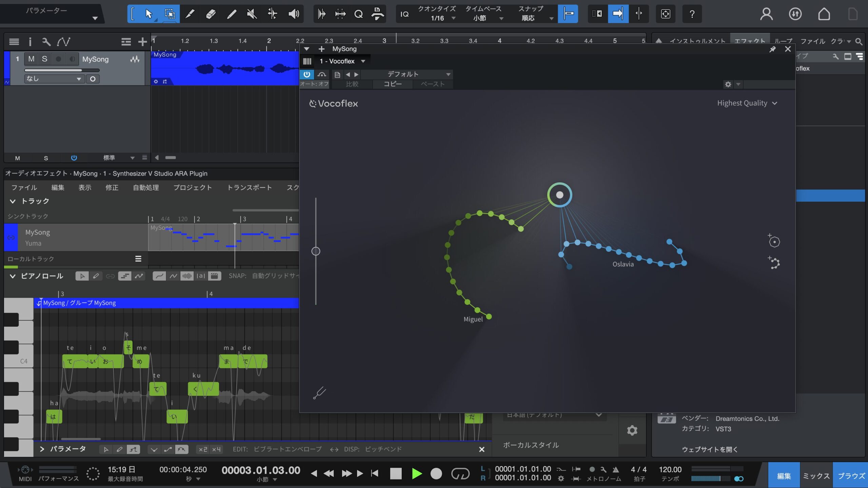Open the help question mark button

tap(692, 14)
